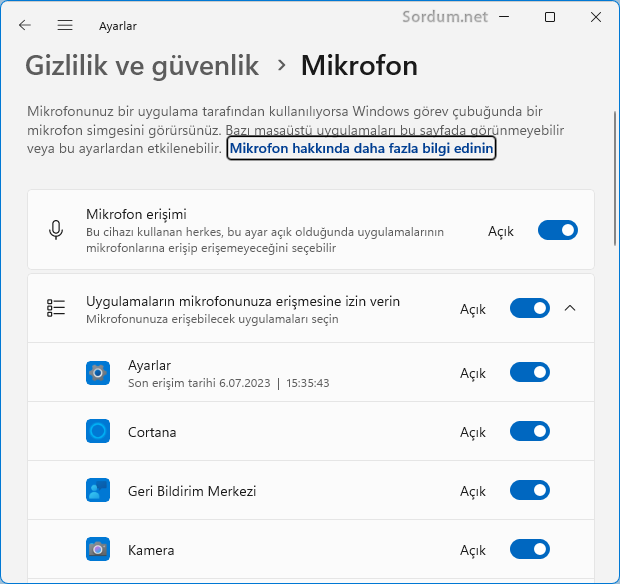Click the Geri Bildirim Merkezi label
The width and height of the screenshot is (620, 584).
192,491
